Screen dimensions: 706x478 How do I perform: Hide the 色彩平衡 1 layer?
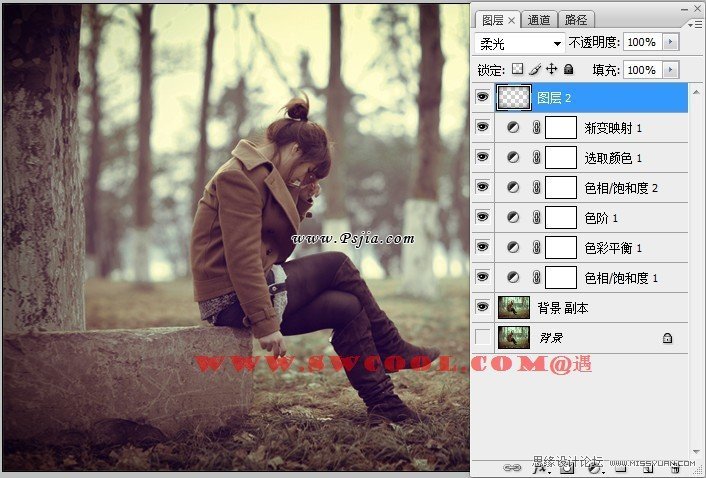coord(482,247)
